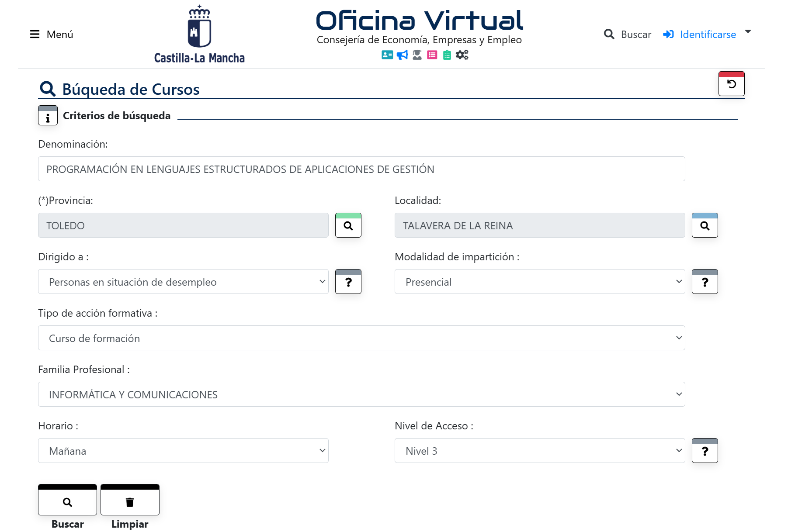Open the Modalidad de impartición dropdown
This screenshot has height=532, width=788.
pos(539,282)
